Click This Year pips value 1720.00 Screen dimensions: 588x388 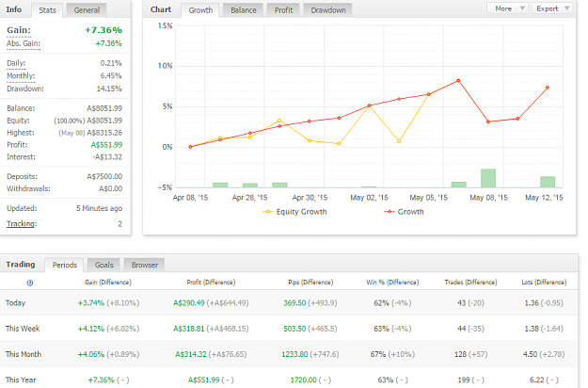304,380
